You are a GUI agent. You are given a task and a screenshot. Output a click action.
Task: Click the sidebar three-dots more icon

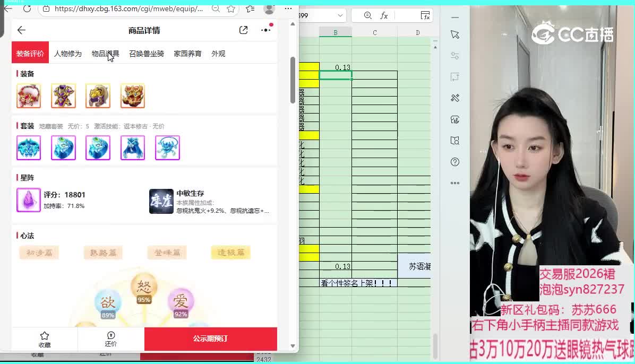[x=455, y=183]
